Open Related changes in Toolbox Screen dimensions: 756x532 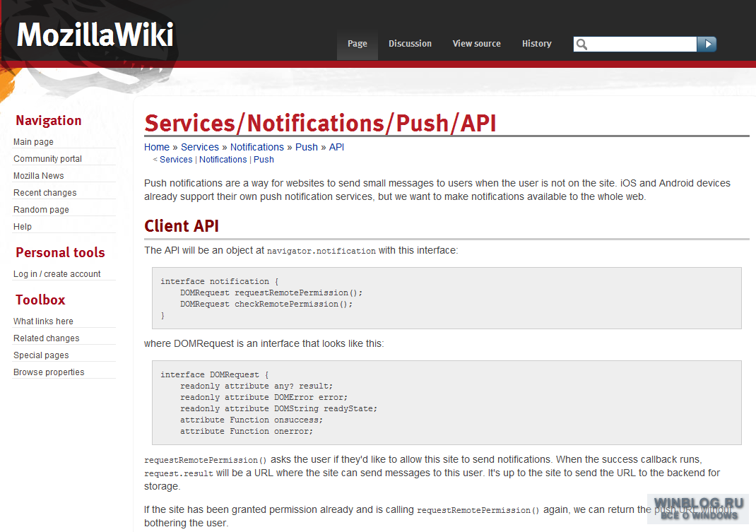coord(47,338)
